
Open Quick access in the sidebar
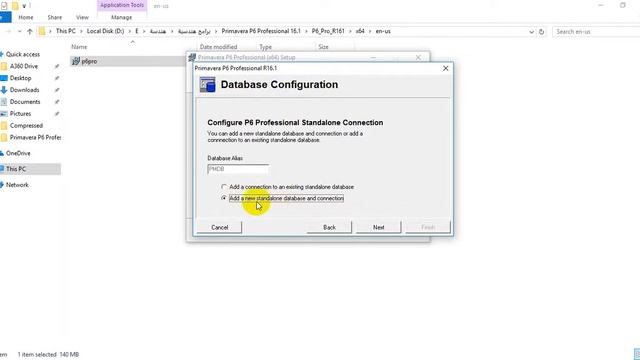pyautogui.click(x=22, y=54)
